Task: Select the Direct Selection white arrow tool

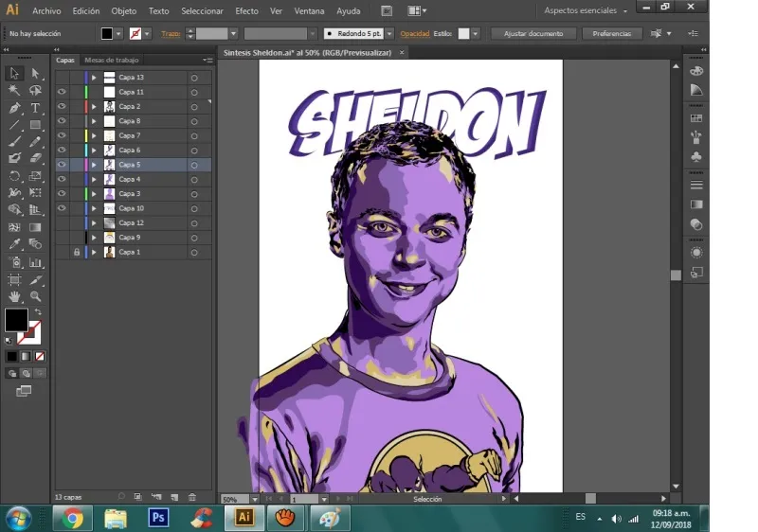Action: (35, 74)
